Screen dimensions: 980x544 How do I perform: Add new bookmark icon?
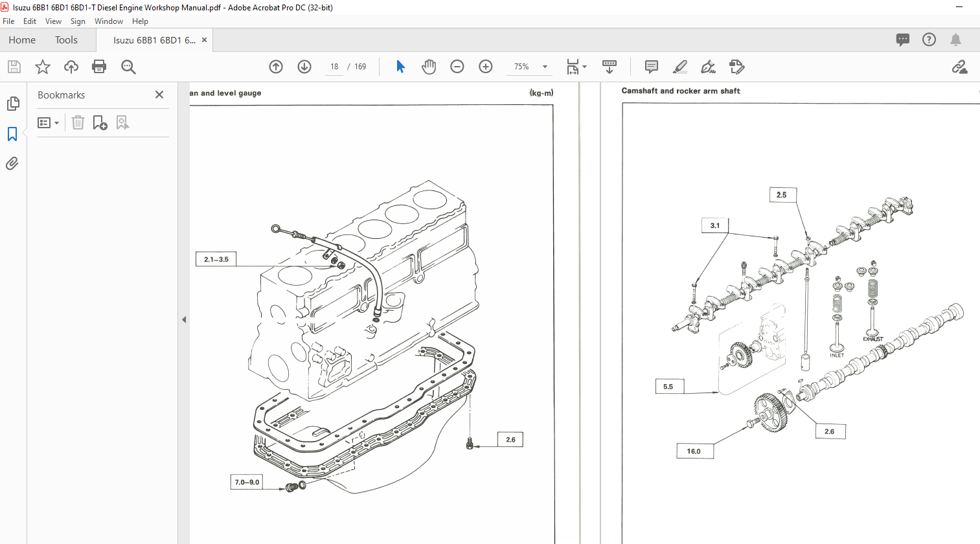100,122
